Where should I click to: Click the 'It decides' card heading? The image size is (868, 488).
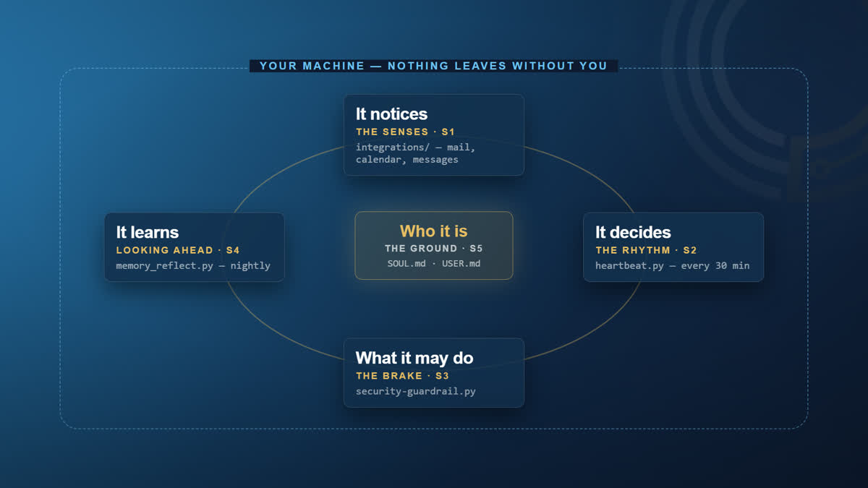pyautogui.click(x=633, y=233)
